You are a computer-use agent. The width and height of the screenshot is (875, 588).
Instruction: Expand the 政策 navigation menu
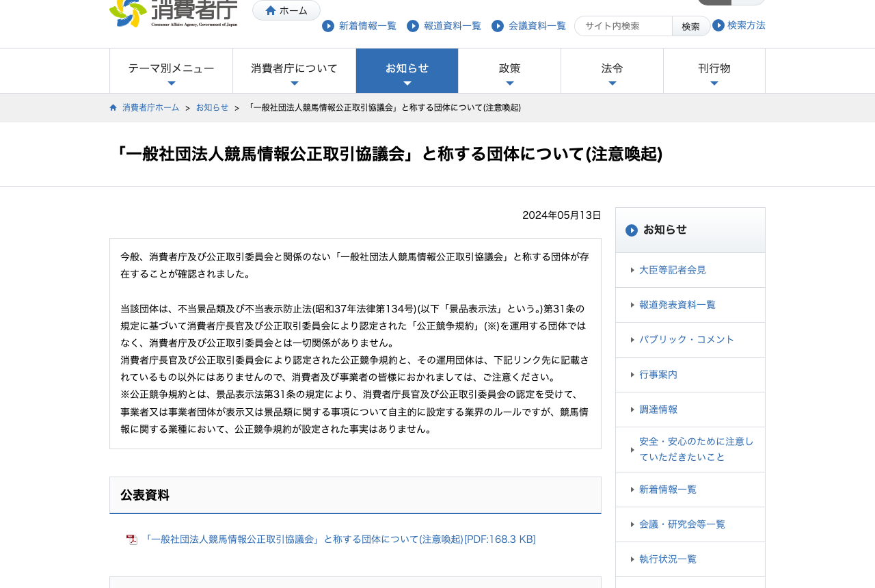(x=510, y=70)
